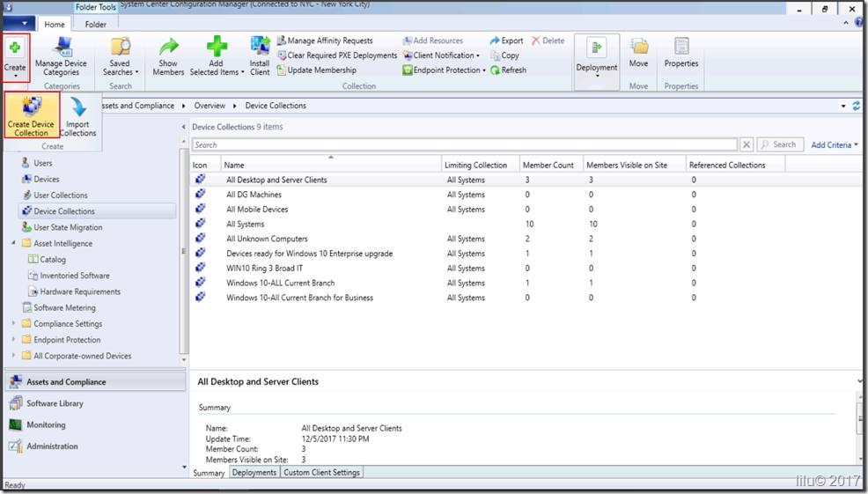Expand the Compliance Settings folder

(x=13, y=323)
